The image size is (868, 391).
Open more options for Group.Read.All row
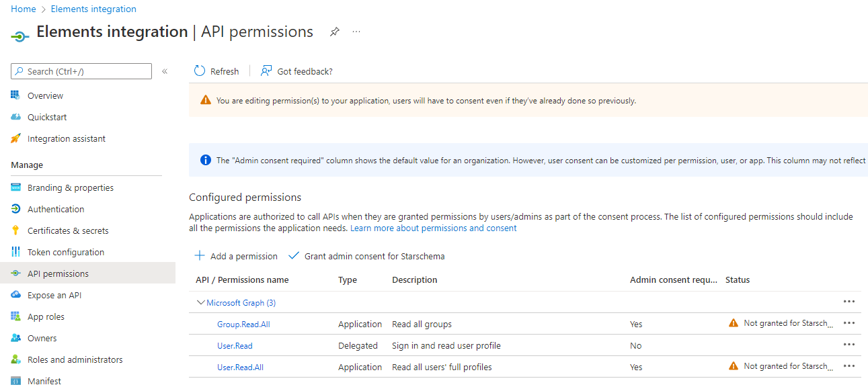[x=849, y=323]
